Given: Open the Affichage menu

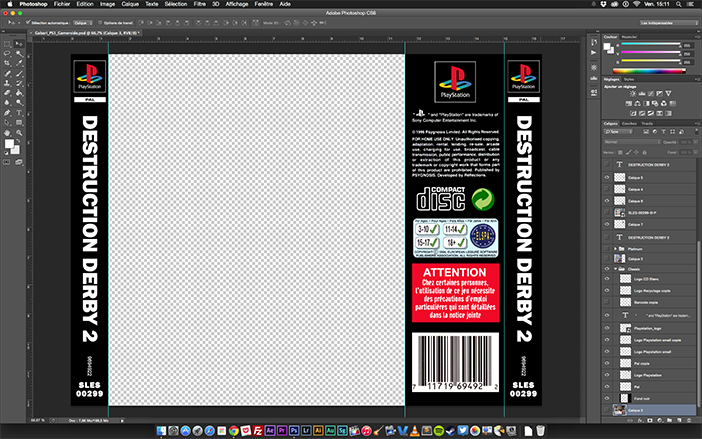Looking at the screenshot, I should coord(236,4).
